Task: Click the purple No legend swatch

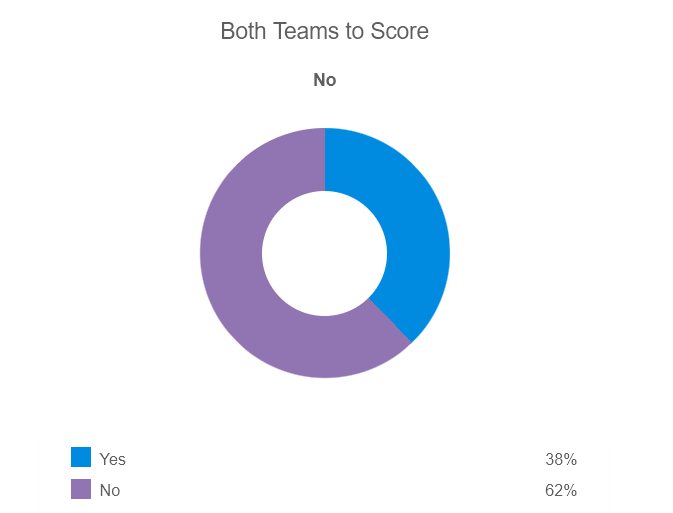Action: (81, 489)
